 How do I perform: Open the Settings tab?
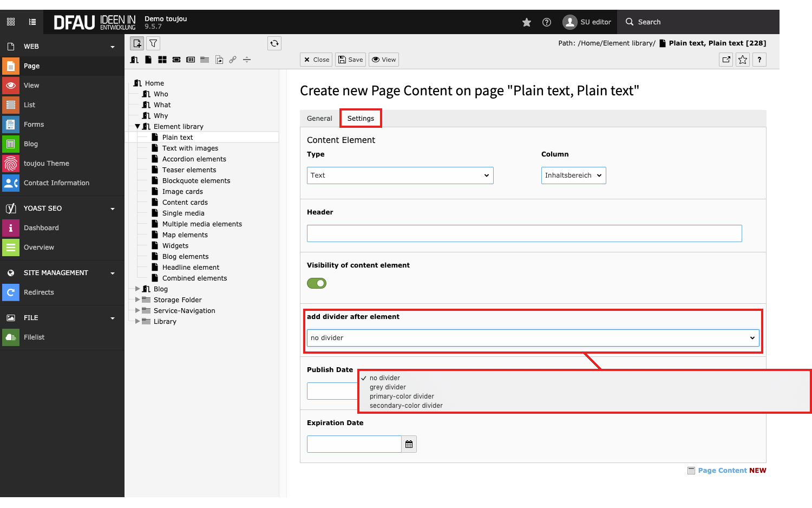pyautogui.click(x=361, y=119)
